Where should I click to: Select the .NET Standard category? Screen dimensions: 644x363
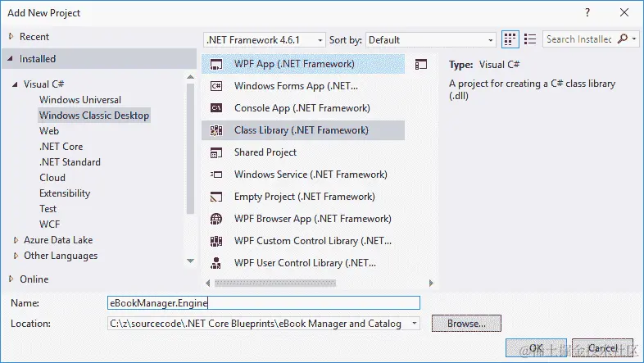[x=70, y=162]
